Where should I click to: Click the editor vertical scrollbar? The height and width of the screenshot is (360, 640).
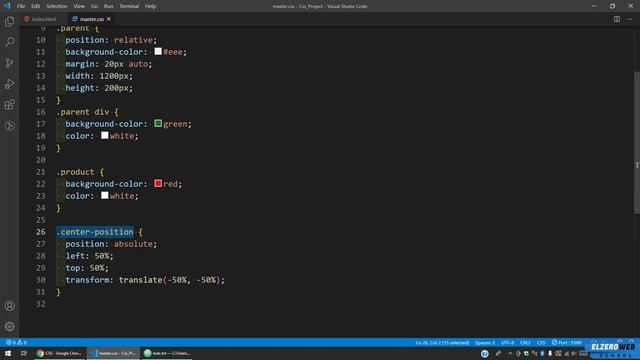pos(637,142)
